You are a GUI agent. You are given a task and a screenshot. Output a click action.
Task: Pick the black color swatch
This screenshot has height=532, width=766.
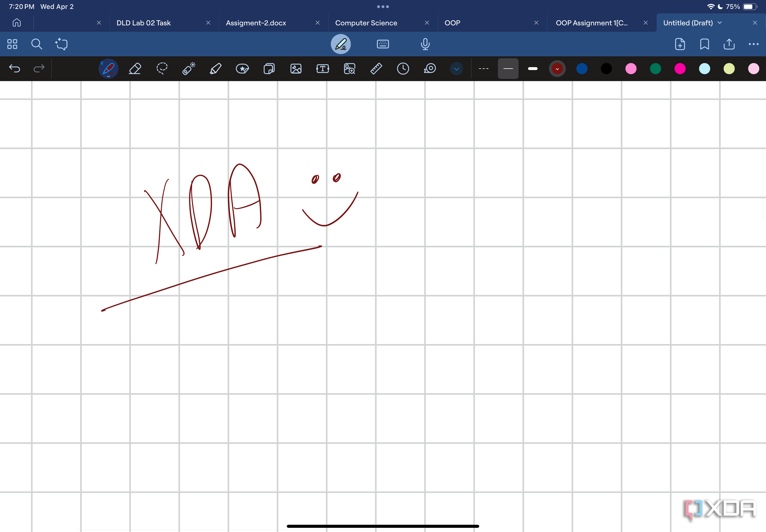606,69
